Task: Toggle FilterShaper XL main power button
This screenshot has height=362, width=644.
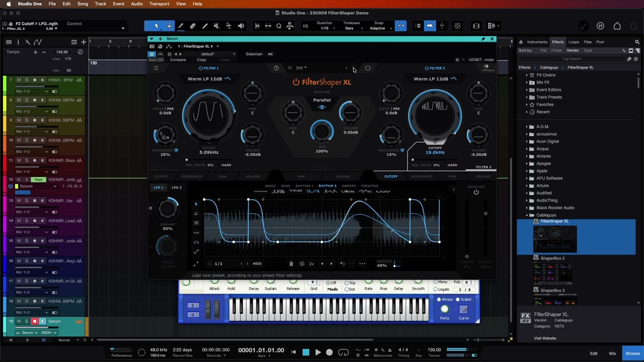Action: [296, 82]
